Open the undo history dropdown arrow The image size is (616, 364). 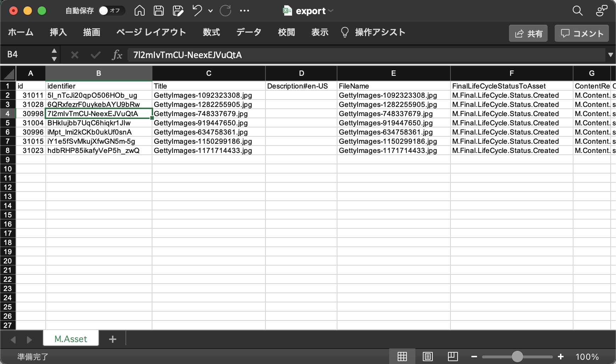point(211,11)
